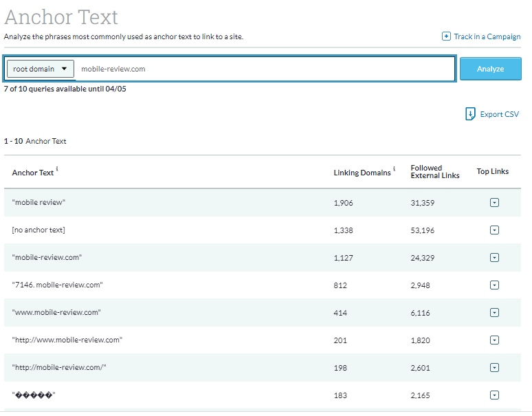The height and width of the screenshot is (416, 532).
Task: Click the Analyze button
Action: coord(490,69)
